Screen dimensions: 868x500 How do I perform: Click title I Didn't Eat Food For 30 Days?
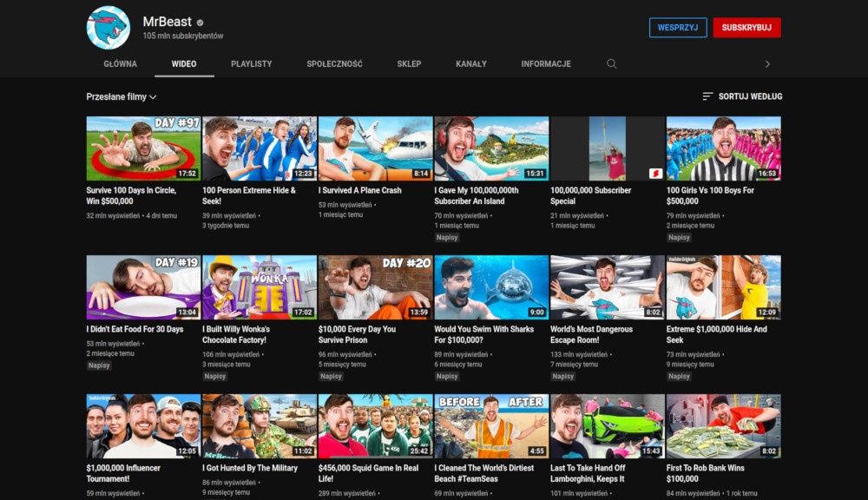point(135,329)
